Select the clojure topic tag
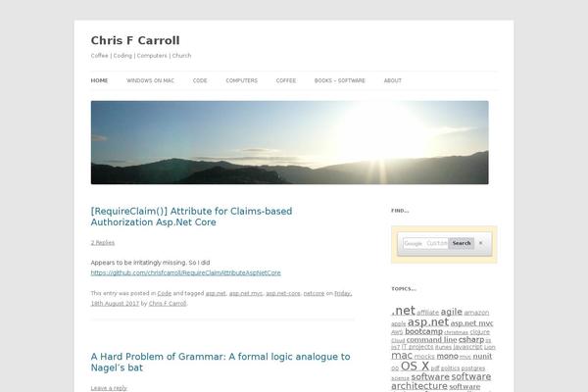This screenshot has height=392, width=588. (x=479, y=332)
